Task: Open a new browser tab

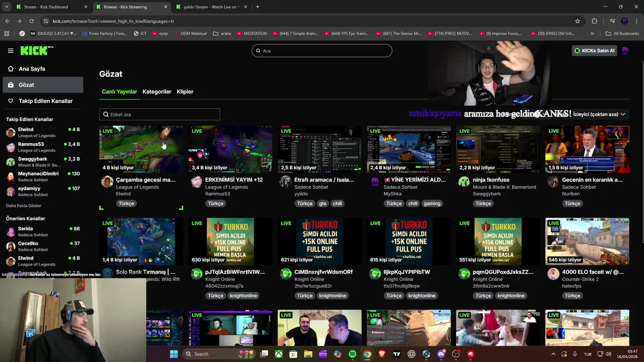Action: 258,7
